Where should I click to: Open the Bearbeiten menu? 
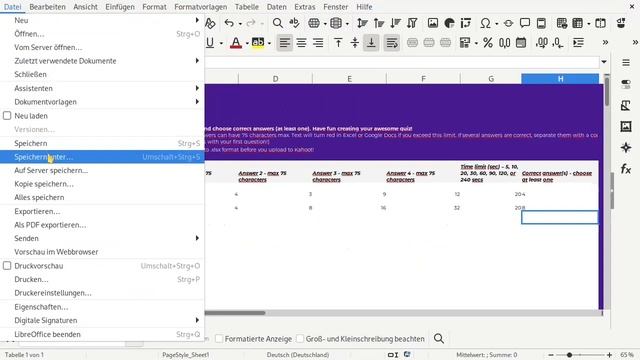[x=47, y=7]
